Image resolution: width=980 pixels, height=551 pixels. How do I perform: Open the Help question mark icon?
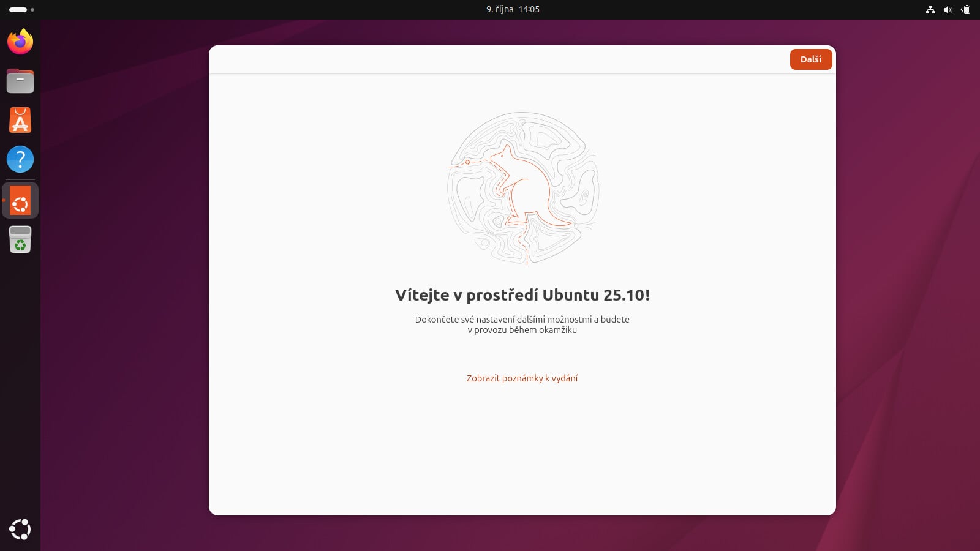pos(20,159)
